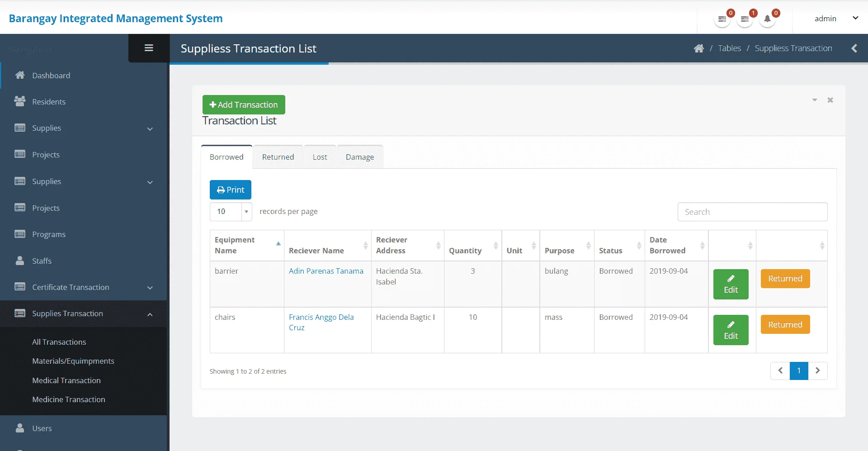Click the Residents group icon
868x451 pixels.
coord(20,101)
